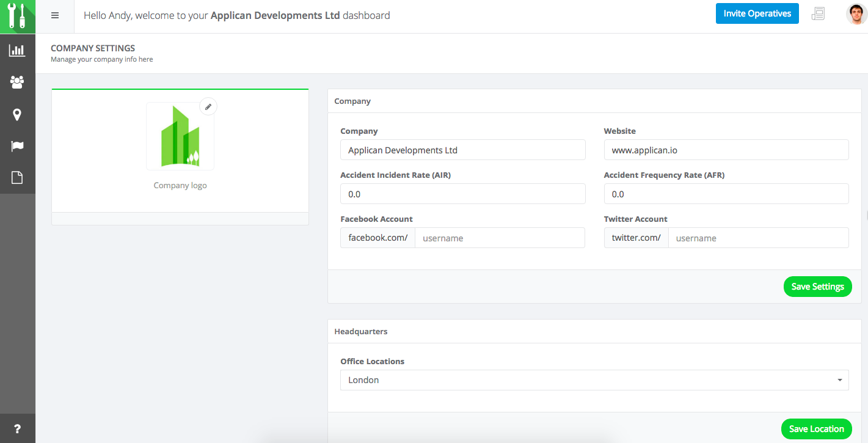Open the document page icon in sidebar

coord(17,178)
